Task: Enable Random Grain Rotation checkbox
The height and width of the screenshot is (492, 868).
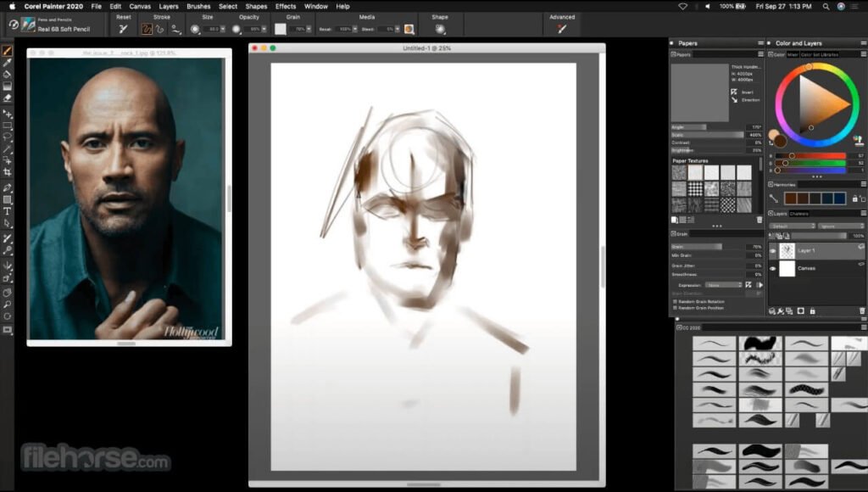Action: coord(676,301)
